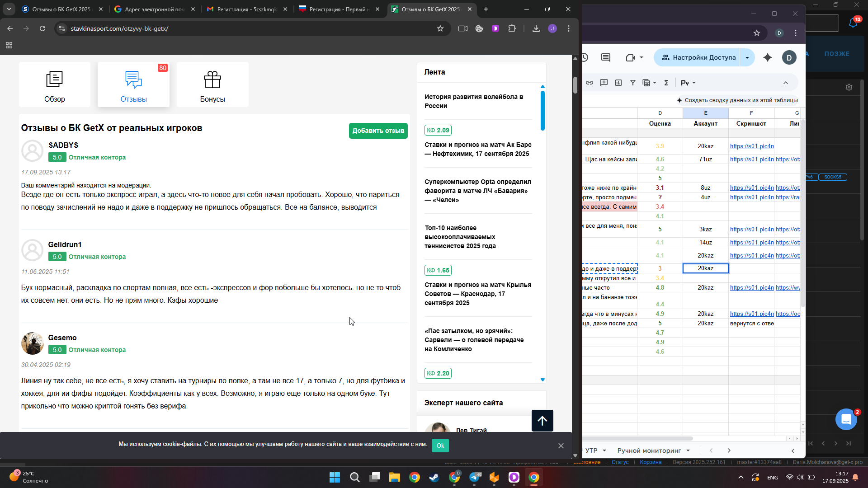Screen dimensions: 868x488
Task: Open the functions sigma icon in Sheets
Action: coord(666,83)
